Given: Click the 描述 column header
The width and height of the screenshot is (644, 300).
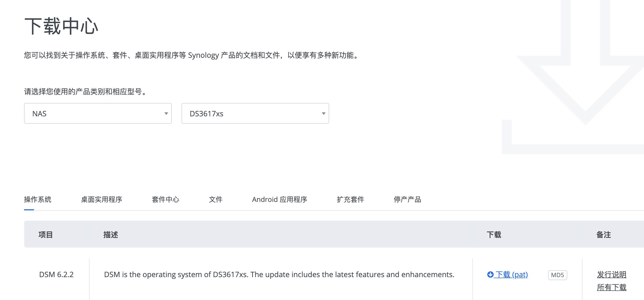Looking at the screenshot, I should (110, 235).
